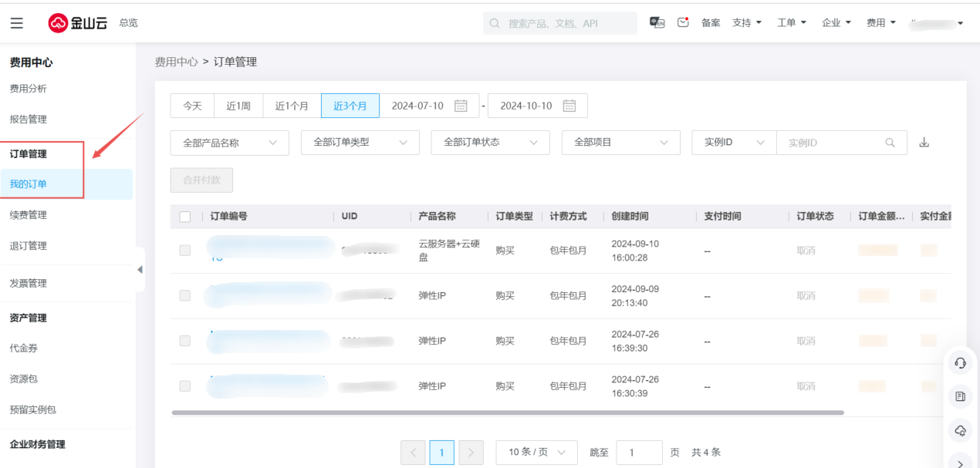This screenshot has width=980, height=468.
Task: Open the hamburger navigation menu
Action: click(16, 23)
